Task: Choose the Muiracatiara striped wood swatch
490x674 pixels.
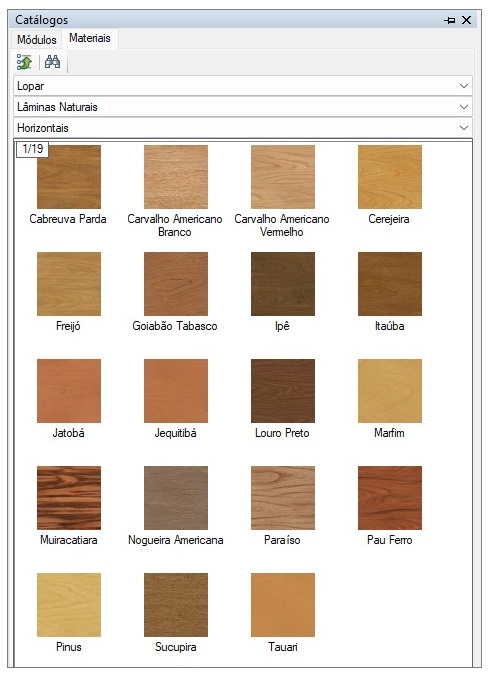Action: coord(69,498)
